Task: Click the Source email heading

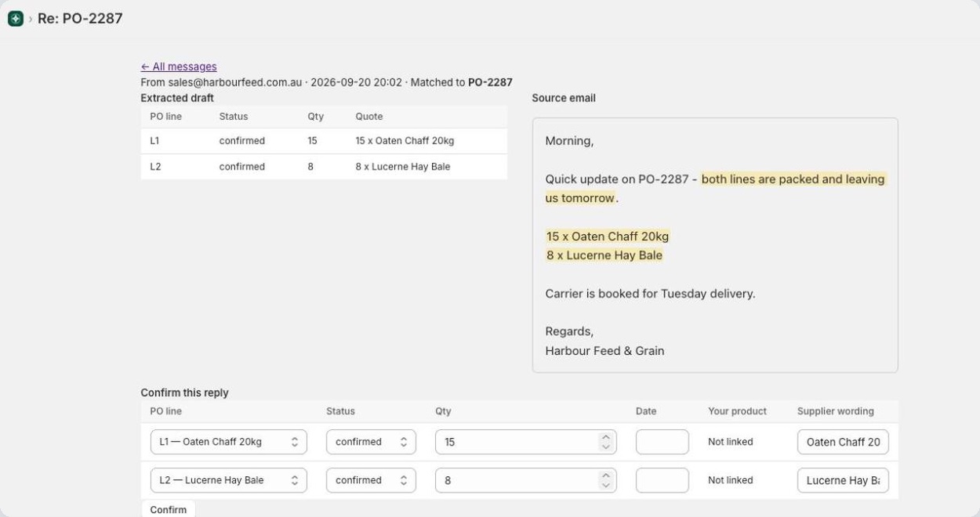Action: click(564, 98)
